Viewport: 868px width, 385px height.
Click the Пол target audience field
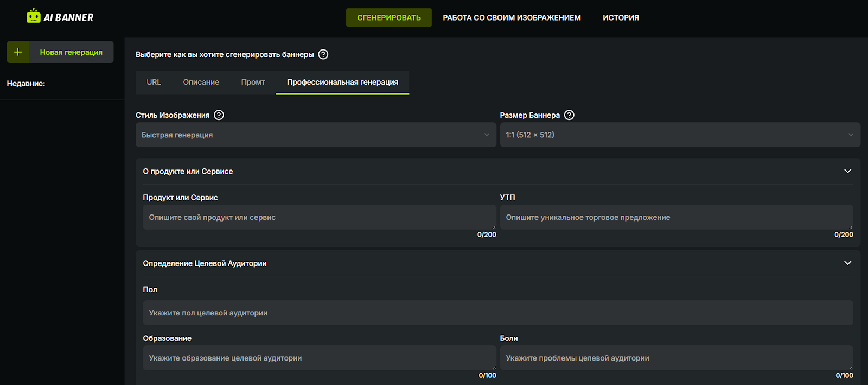pos(497,313)
